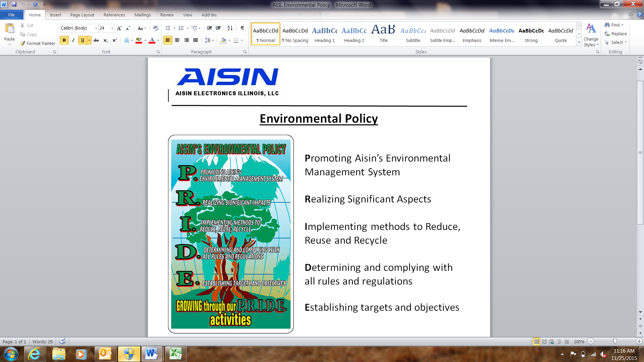
Task: Open the Change Styles dropdown
Action: [591, 36]
